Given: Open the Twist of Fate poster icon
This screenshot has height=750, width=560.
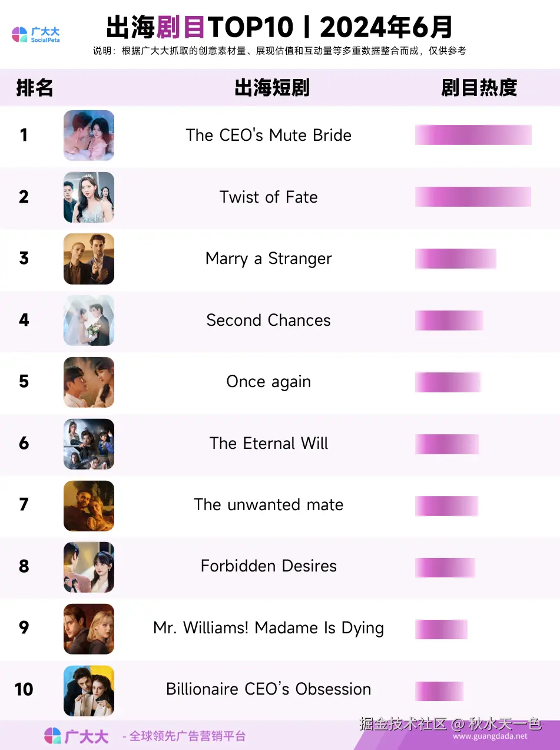Looking at the screenshot, I should click(x=89, y=197).
